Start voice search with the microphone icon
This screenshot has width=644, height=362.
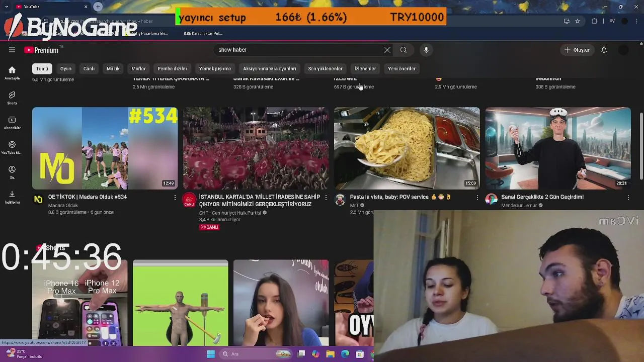click(x=426, y=50)
